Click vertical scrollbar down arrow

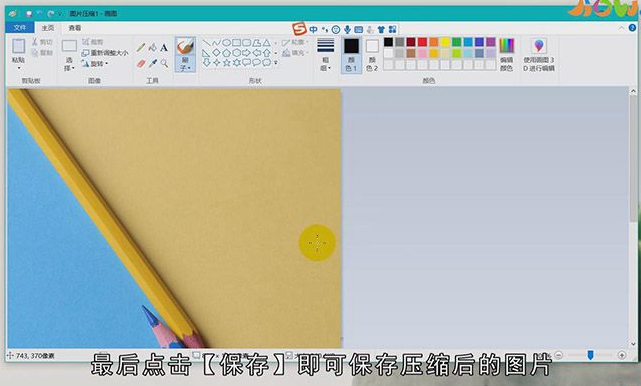pyautogui.click(x=633, y=344)
